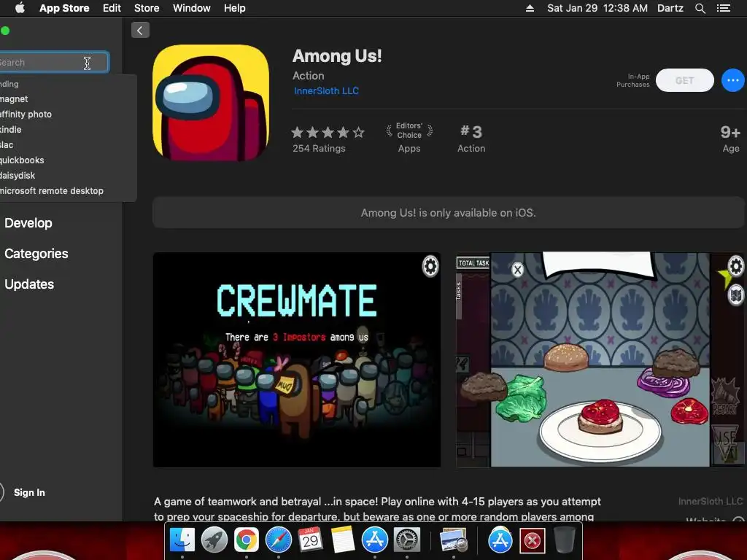Viewport: 747px width, 560px height.
Task: Open Launchpad rocket icon in the Dock
Action: pyautogui.click(x=214, y=540)
